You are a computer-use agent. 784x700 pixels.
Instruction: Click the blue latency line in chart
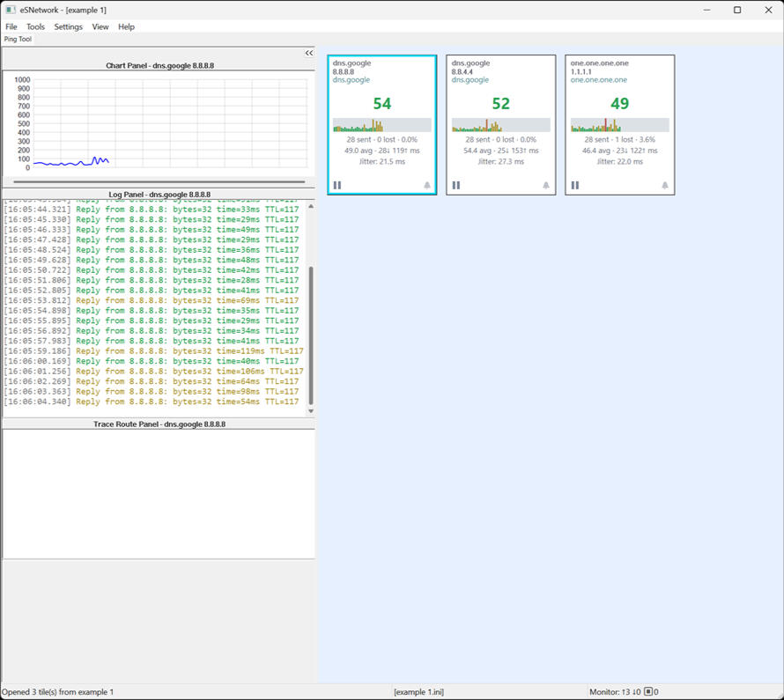(71, 162)
